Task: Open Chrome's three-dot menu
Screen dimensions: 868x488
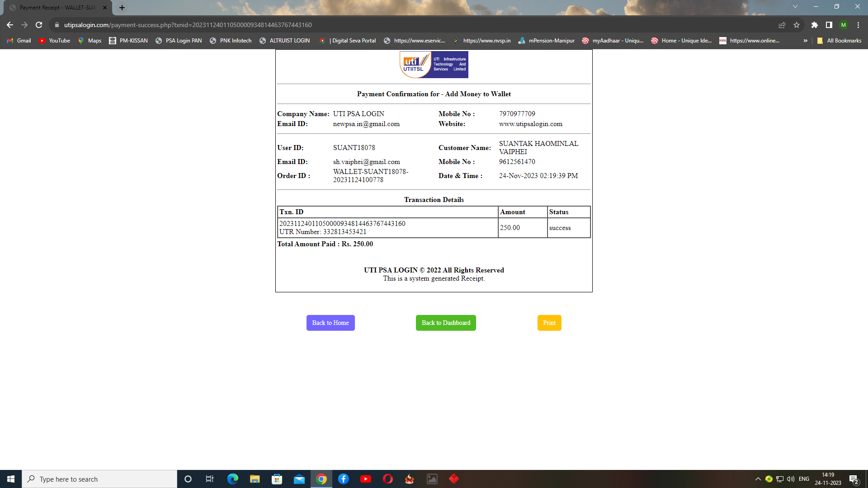Action: click(x=858, y=25)
